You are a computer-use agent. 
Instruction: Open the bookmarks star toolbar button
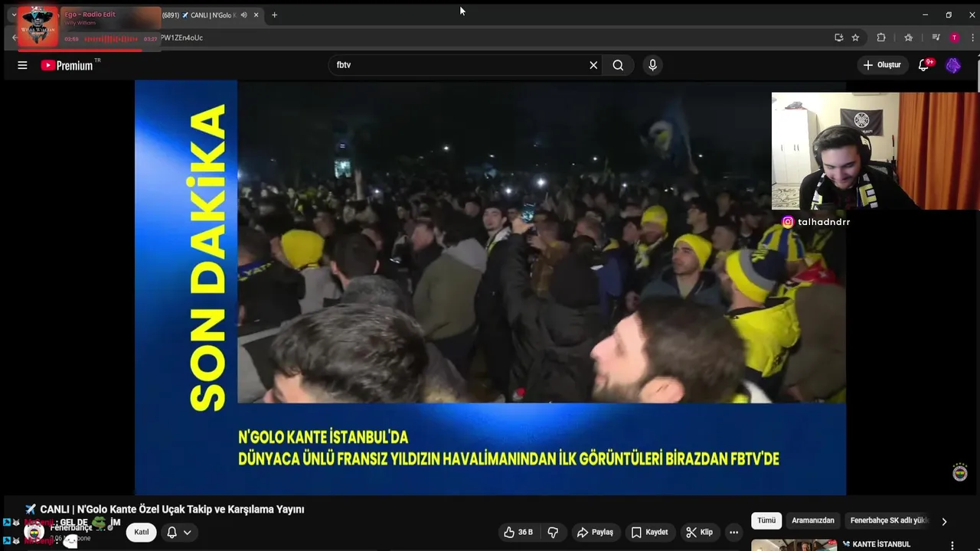click(x=909, y=37)
